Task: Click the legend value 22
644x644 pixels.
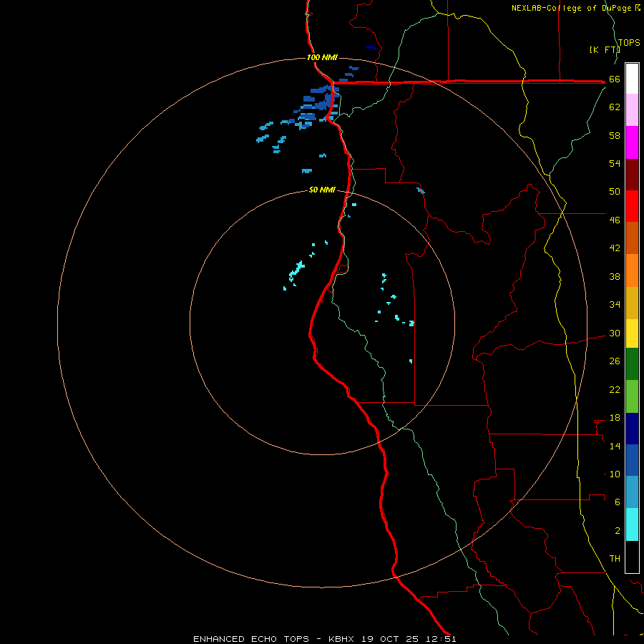Action: [615, 390]
